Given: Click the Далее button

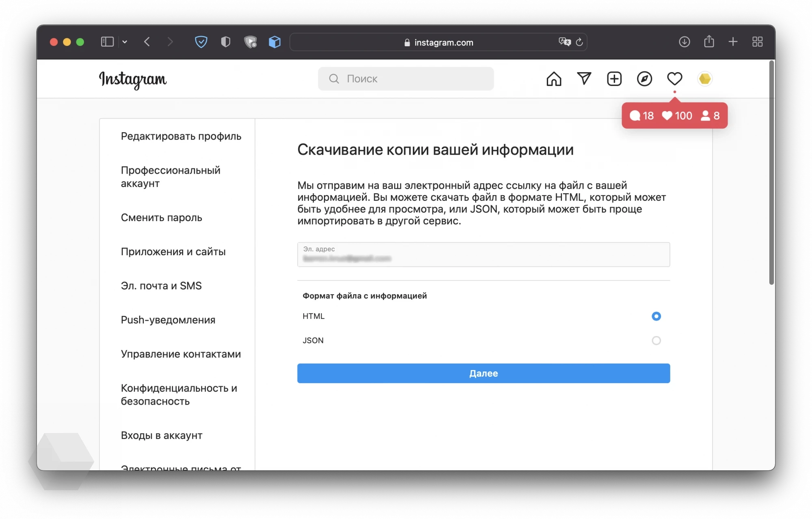Looking at the screenshot, I should [484, 373].
